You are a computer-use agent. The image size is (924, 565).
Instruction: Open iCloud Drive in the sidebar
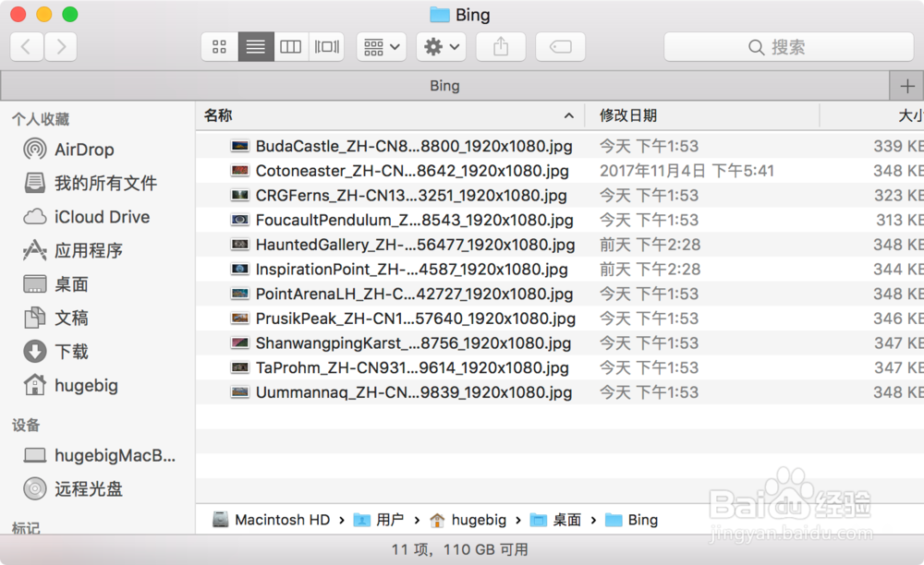point(87,217)
